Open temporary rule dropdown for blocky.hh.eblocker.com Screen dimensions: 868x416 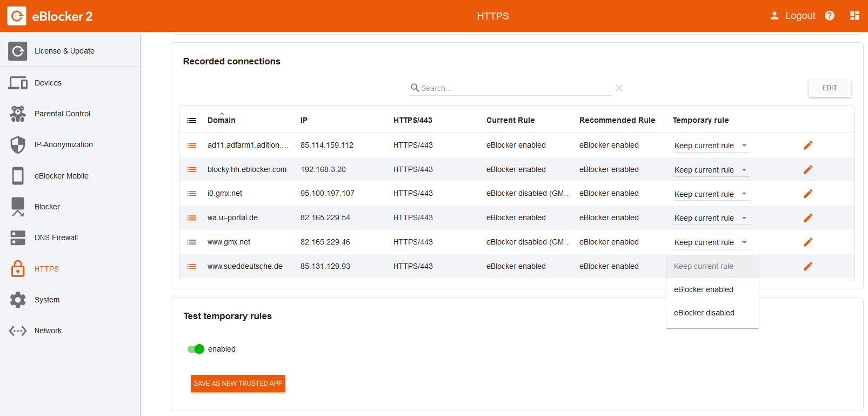tap(711, 170)
